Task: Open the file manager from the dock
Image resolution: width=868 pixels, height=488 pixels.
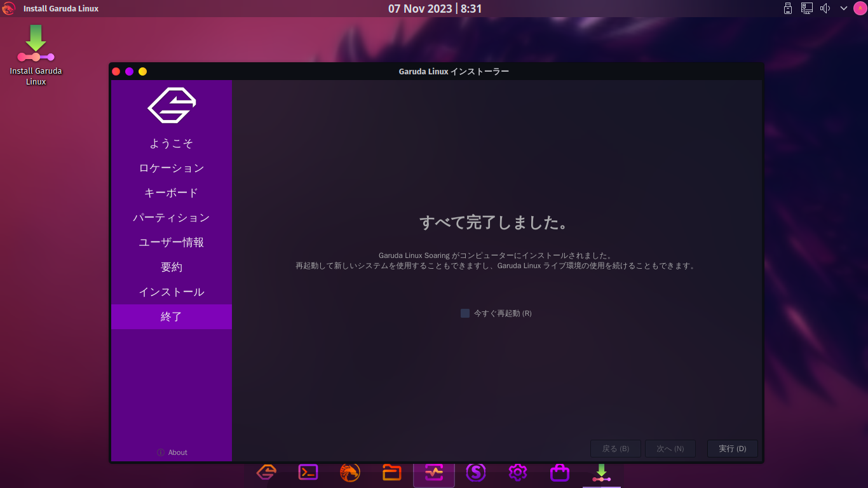Action: click(392, 472)
